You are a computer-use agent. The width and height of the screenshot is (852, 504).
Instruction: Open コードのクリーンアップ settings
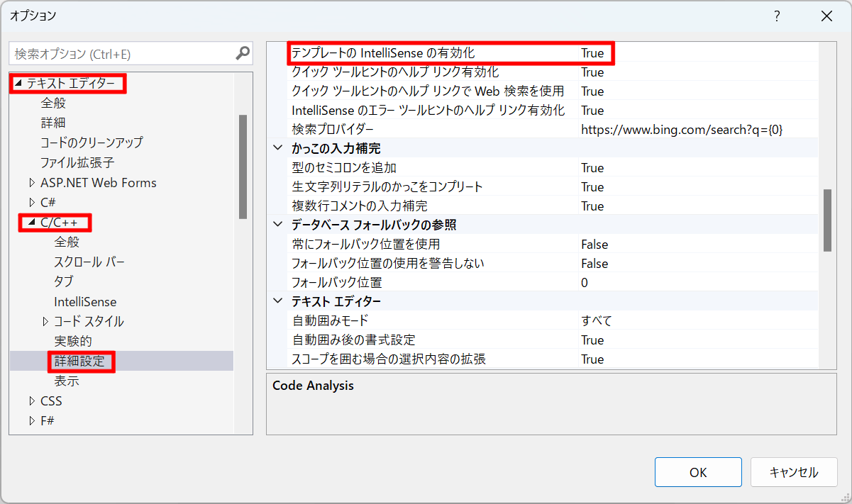[x=92, y=142]
